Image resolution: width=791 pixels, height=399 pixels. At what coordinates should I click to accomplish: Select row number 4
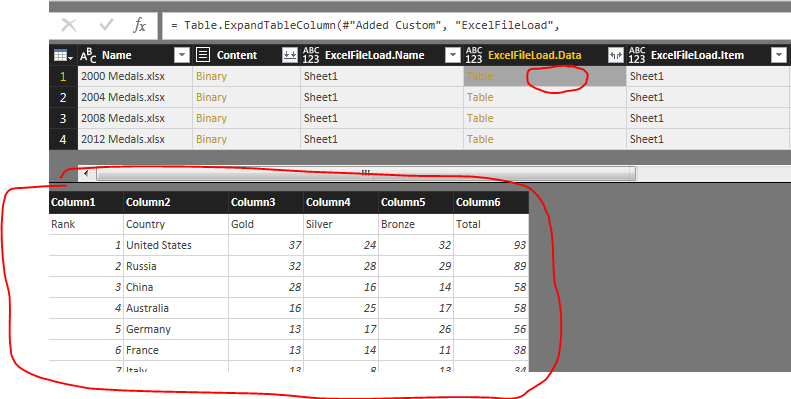tap(63, 139)
